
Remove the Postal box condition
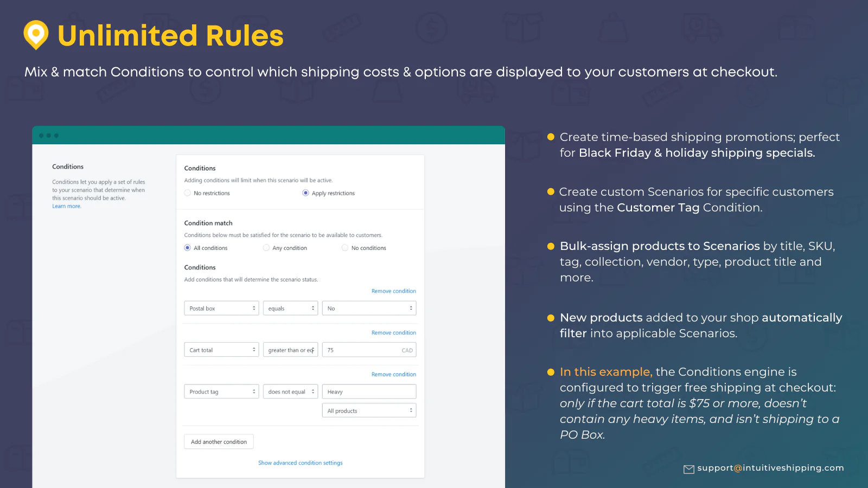pyautogui.click(x=394, y=291)
